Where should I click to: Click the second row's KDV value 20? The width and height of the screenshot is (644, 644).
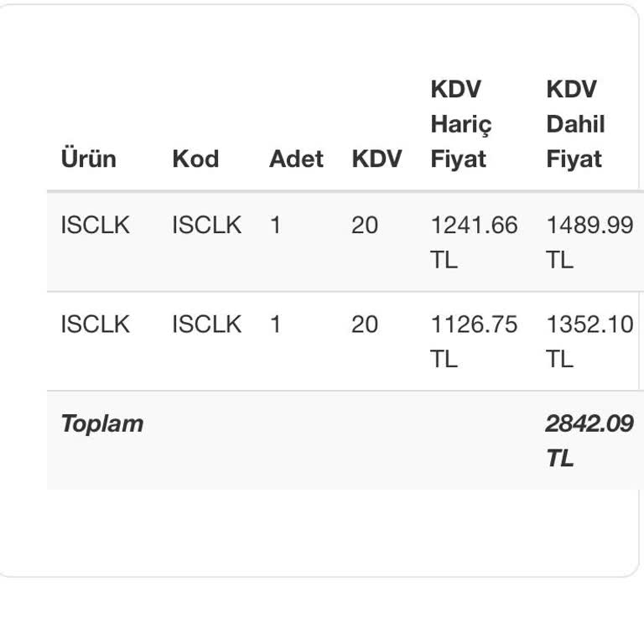tap(365, 325)
